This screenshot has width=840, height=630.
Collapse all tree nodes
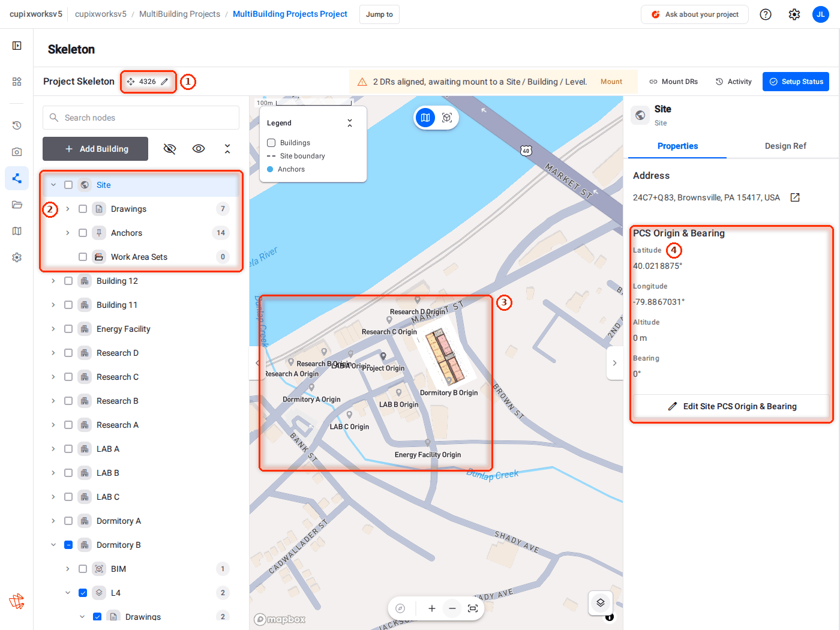point(227,149)
